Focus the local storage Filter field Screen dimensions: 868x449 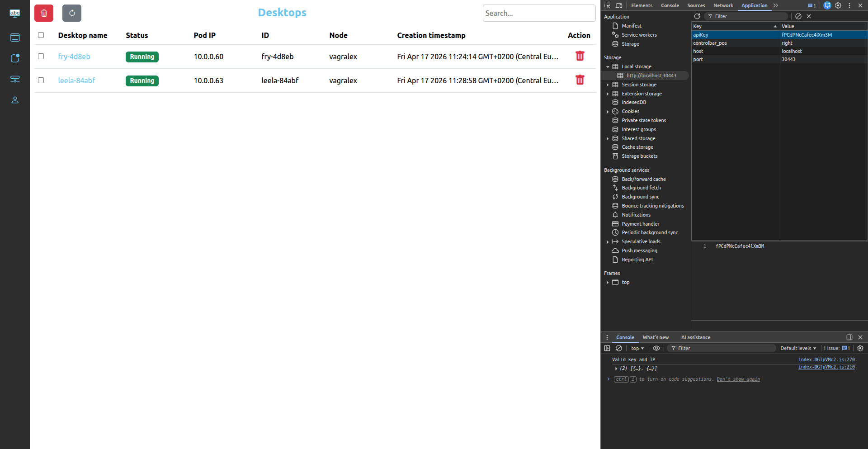(747, 16)
